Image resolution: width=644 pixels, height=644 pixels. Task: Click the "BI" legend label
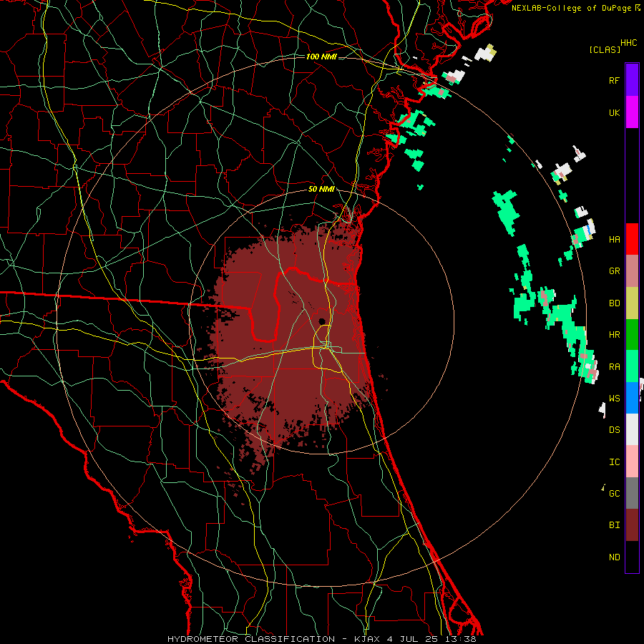coord(614,525)
